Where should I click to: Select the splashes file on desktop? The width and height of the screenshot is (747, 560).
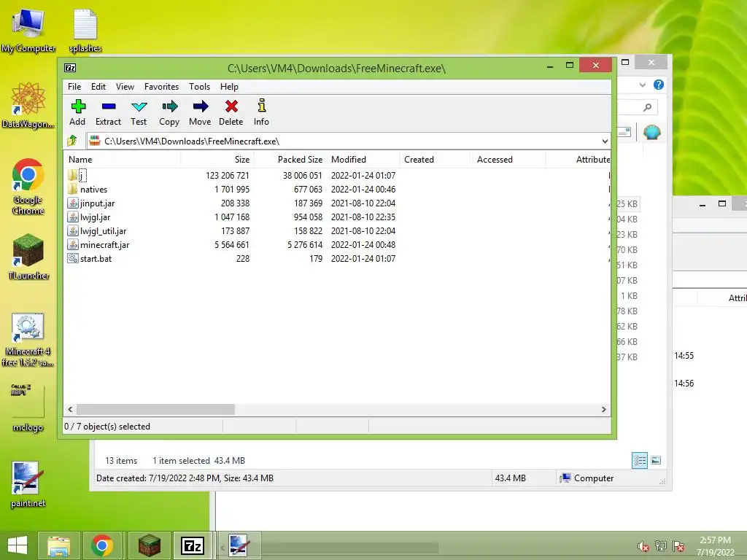85,30
